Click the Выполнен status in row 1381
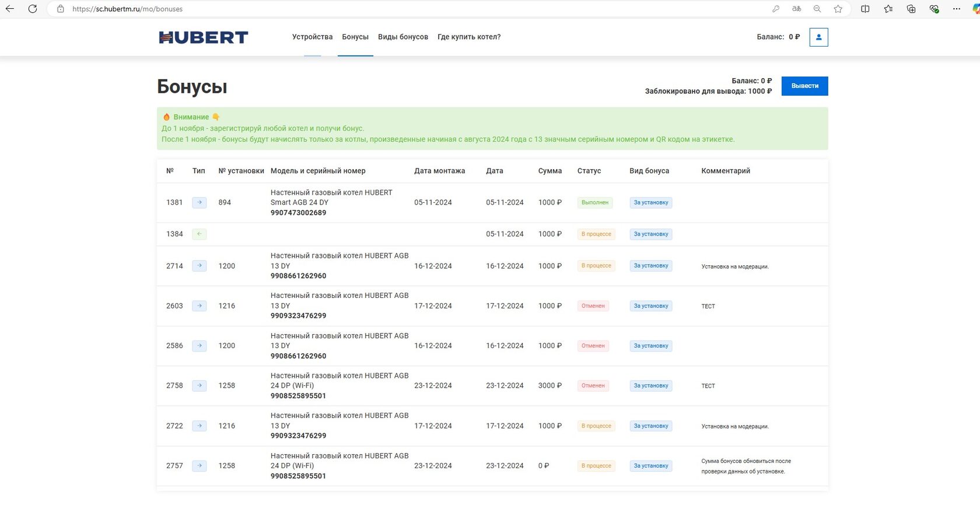 point(595,202)
